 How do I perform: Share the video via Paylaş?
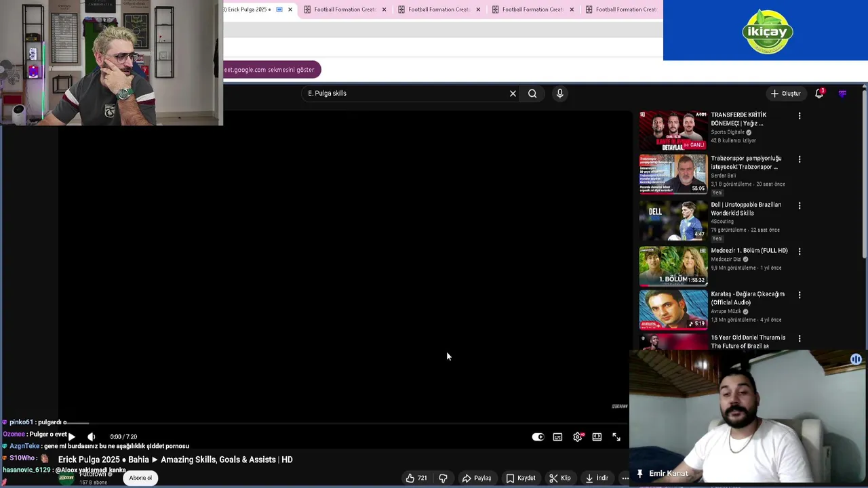point(477,478)
